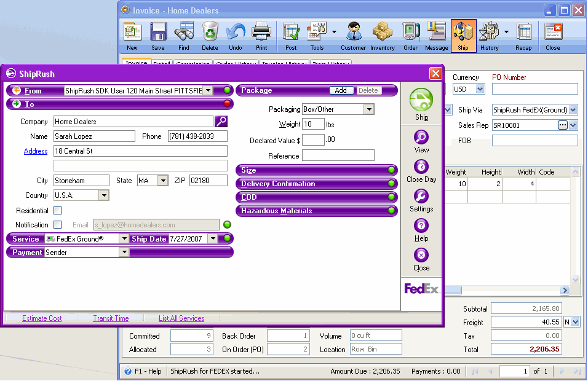Open the State dropdown showing MA

click(163, 181)
